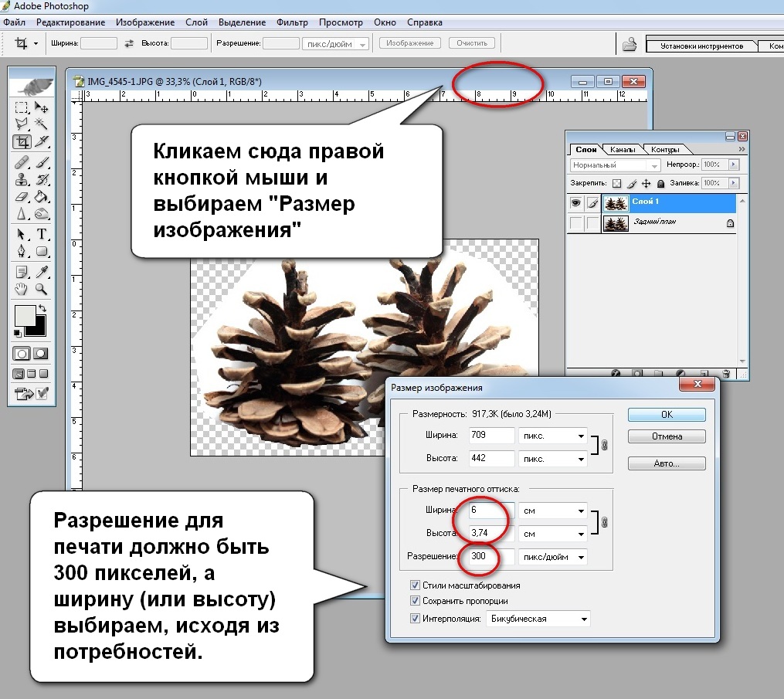Switch to the Контуры tab

coord(665,150)
